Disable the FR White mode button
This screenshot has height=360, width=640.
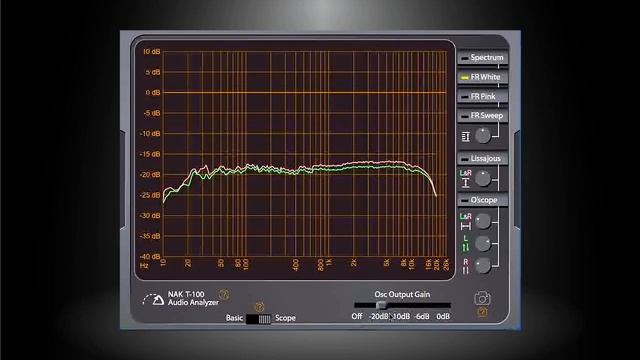pyautogui.click(x=482, y=77)
